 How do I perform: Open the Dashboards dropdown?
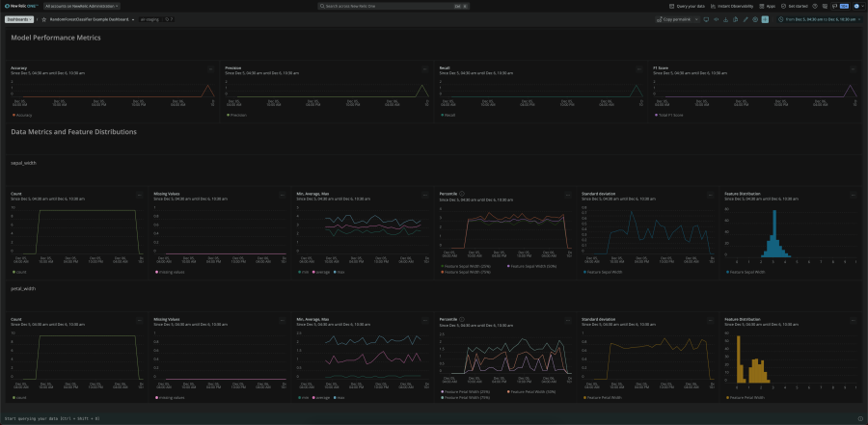click(19, 18)
